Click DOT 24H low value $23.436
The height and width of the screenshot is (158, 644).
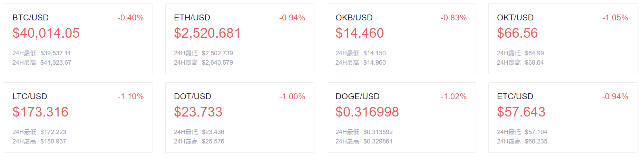(x=213, y=132)
